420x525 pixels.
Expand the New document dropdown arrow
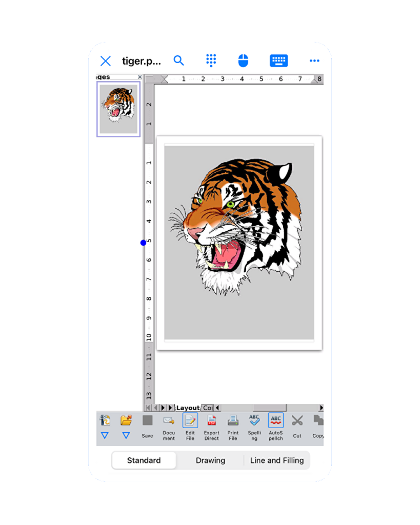pos(105,436)
